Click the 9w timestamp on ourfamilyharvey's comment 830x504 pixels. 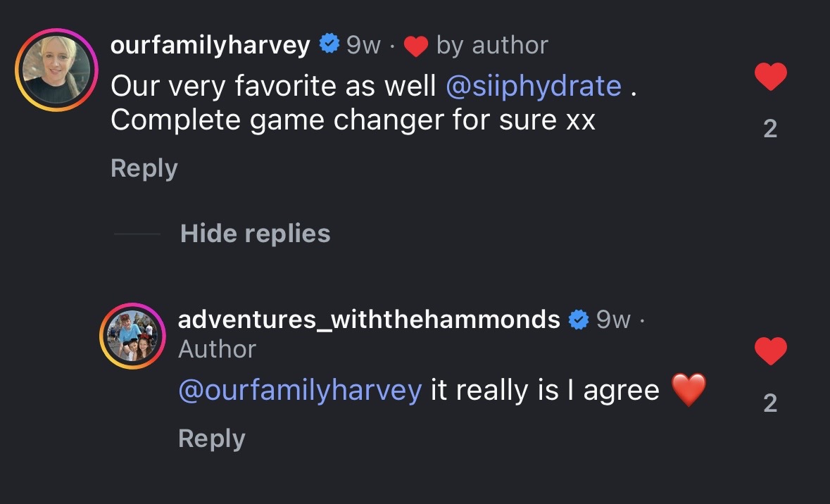coord(363,46)
